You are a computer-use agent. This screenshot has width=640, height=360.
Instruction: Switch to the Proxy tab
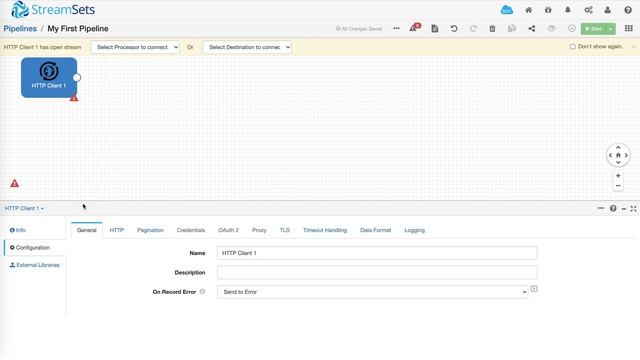(x=259, y=230)
